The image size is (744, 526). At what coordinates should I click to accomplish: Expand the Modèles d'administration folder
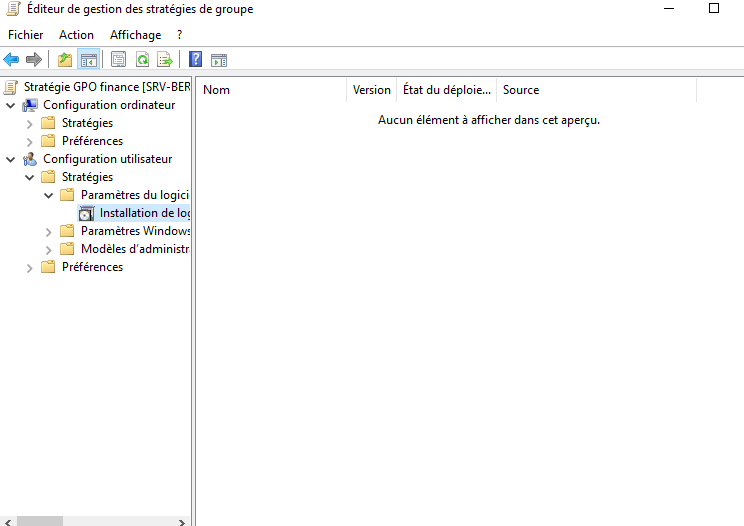(x=49, y=249)
